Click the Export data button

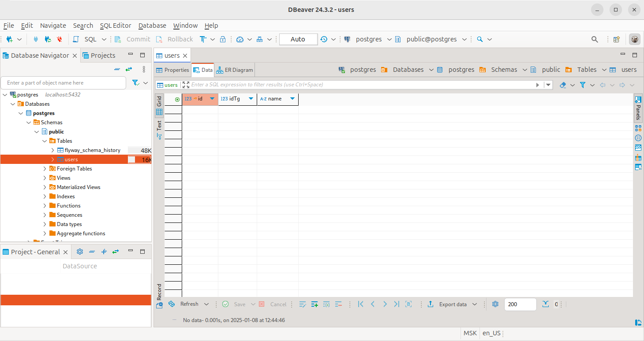447,304
